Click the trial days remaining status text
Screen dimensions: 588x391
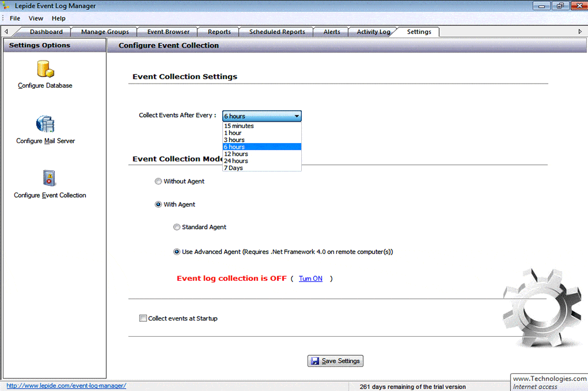pyautogui.click(x=413, y=386)
